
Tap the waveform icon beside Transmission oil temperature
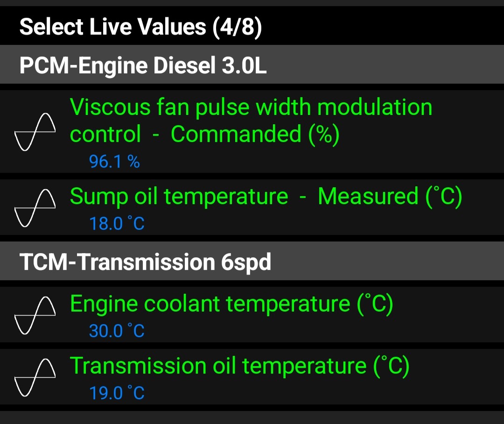point(35,377)
